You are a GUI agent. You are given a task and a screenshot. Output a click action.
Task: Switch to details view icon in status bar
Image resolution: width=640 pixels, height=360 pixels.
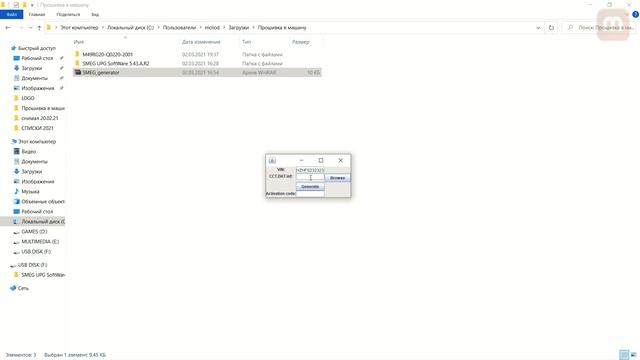[624, 355]
